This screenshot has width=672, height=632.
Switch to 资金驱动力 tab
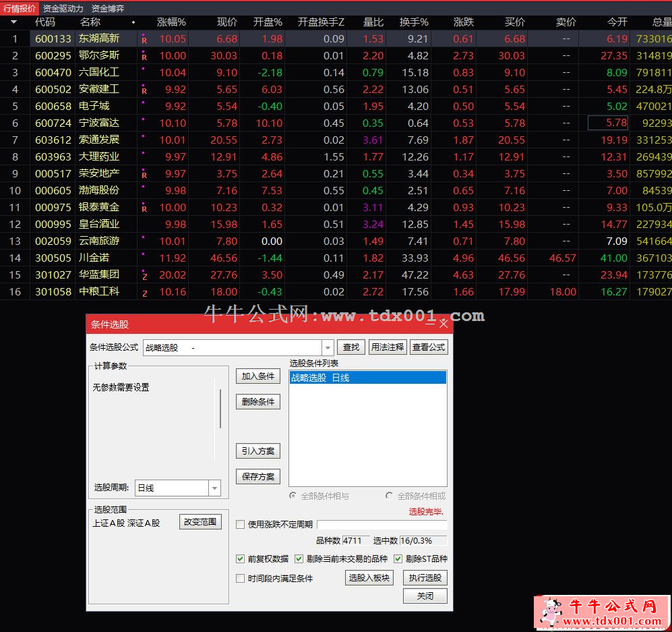(x=63, y=8)
